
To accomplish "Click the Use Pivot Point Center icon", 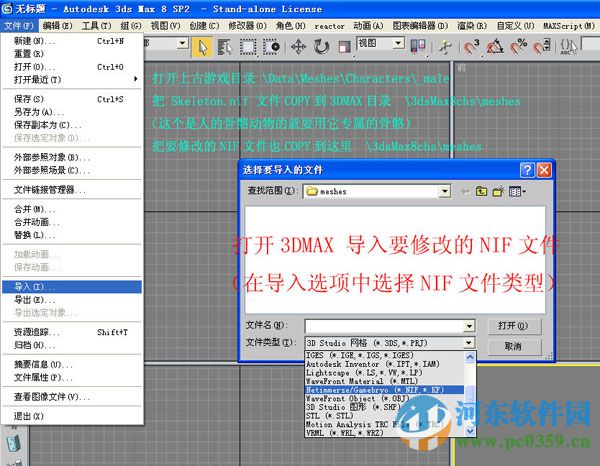I will point(418,47).
